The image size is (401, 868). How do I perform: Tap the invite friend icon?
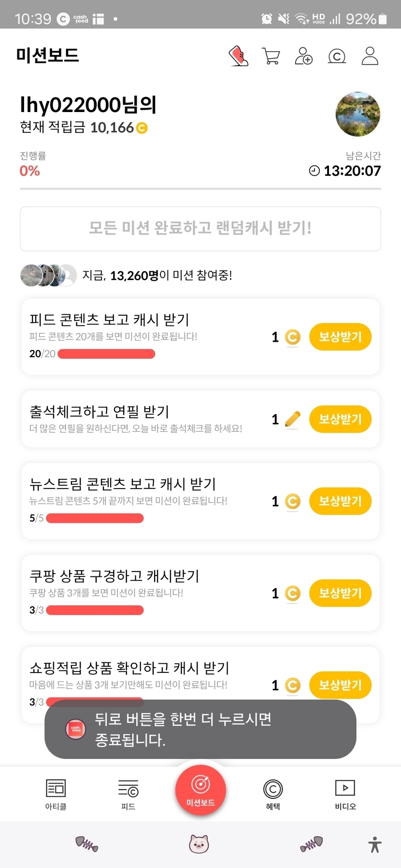click(x=303, y=56)
